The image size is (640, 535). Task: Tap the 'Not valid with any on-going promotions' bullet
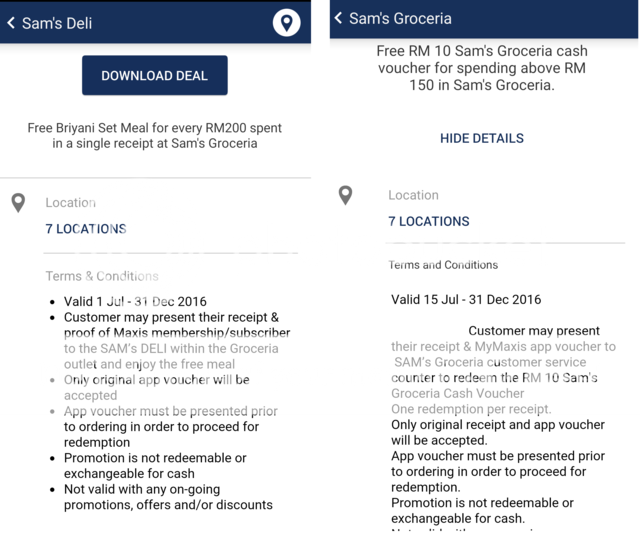(168, 497)
